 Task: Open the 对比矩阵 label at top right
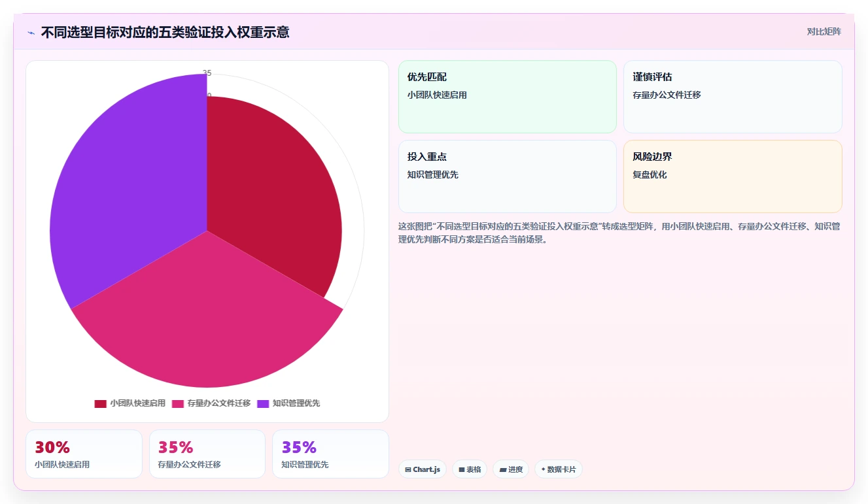(x=824, y=31)
